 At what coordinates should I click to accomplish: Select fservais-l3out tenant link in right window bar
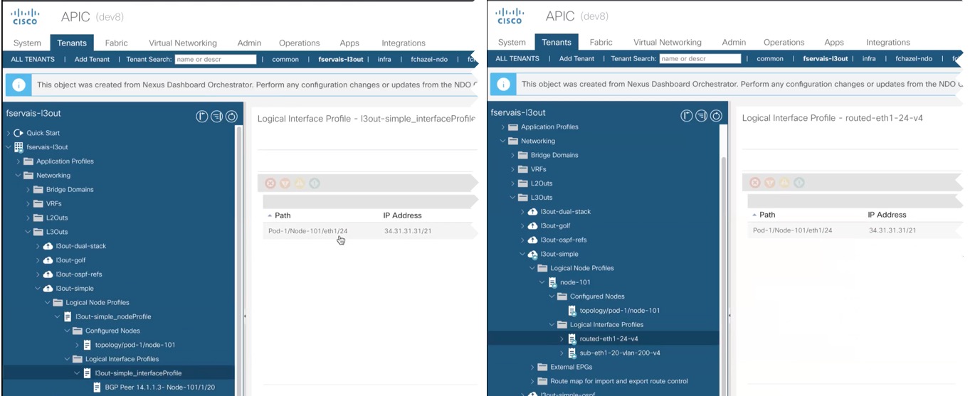coord(826,59)
